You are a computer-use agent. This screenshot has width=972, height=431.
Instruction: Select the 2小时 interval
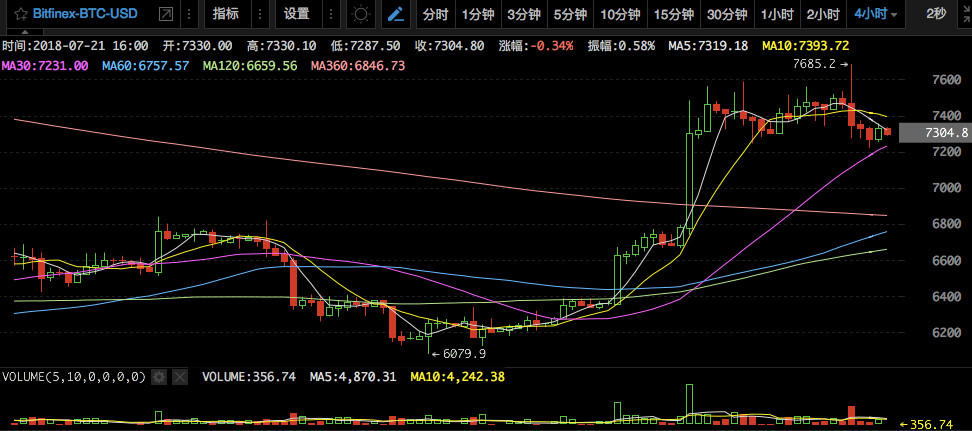(x=823, y=15)
